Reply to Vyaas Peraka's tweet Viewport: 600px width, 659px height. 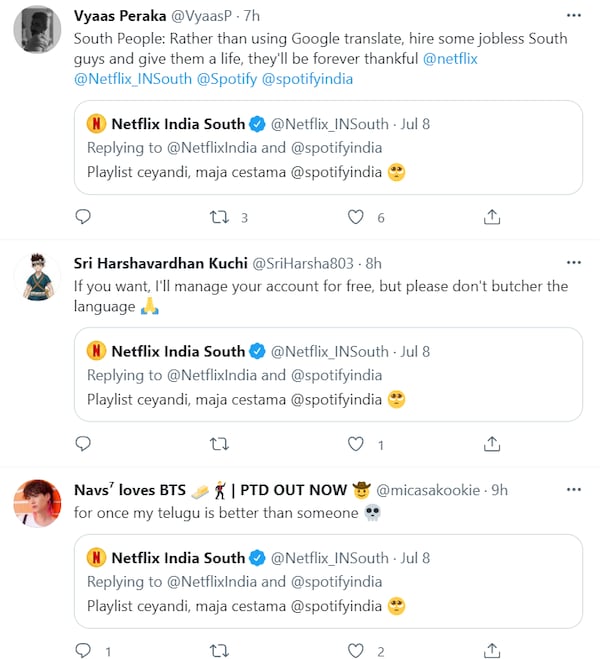click(x=83, y=217)
